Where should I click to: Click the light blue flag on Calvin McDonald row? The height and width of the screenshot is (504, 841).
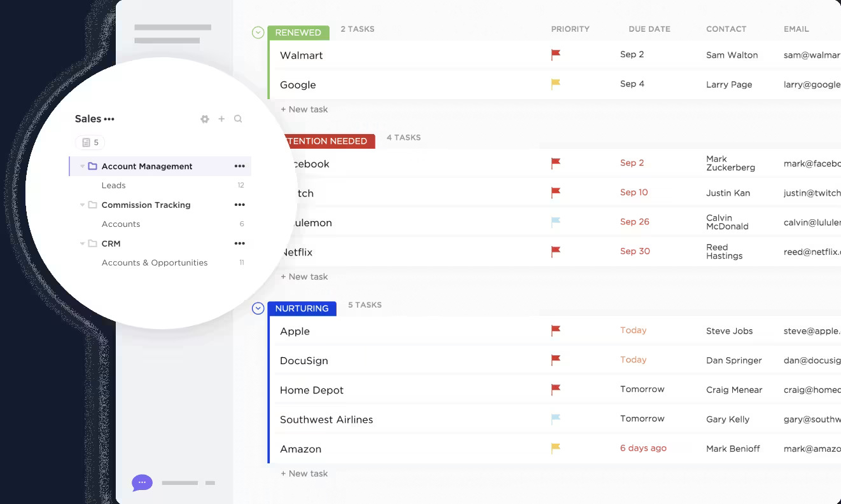tap(556, 222)
